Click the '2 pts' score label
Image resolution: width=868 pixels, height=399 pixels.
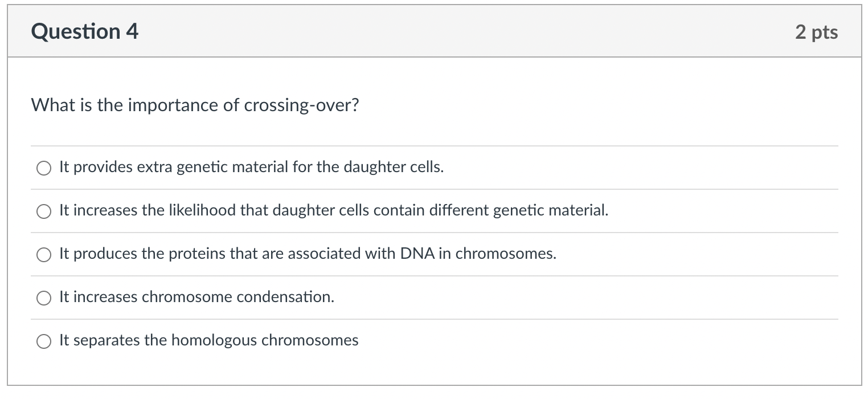(x=817, y=32)
